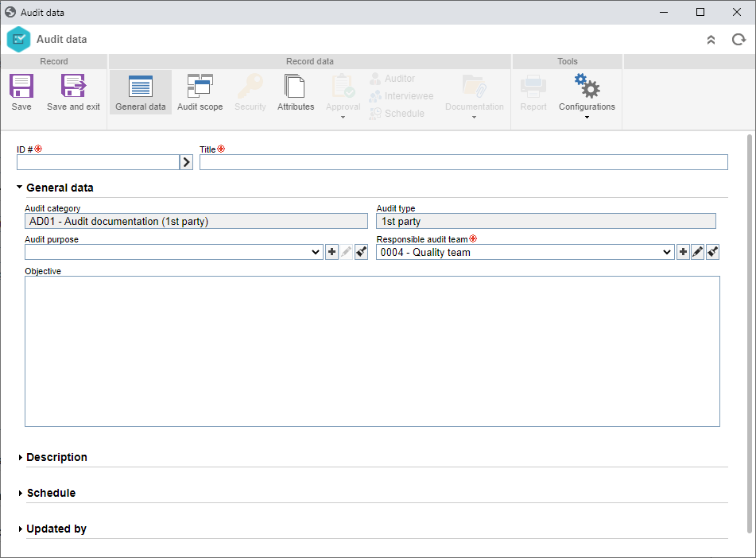
Task: Add a new audit purpose
Action: 331,252
